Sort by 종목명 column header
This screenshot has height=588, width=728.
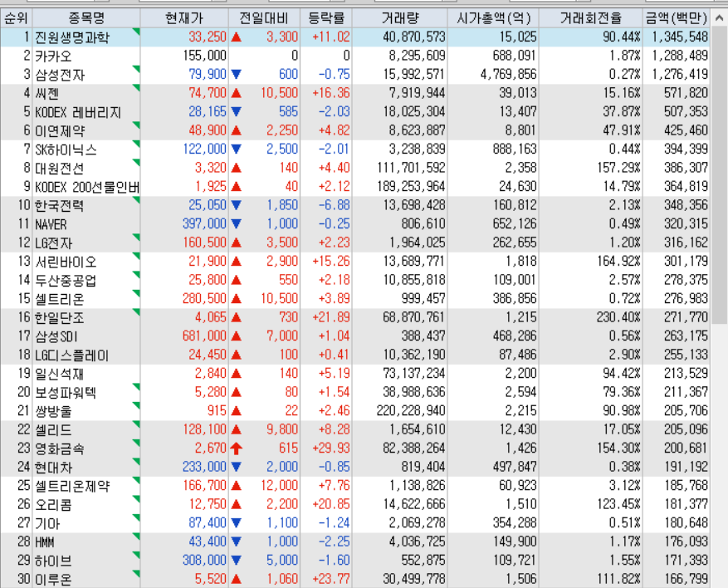point(86,18)
